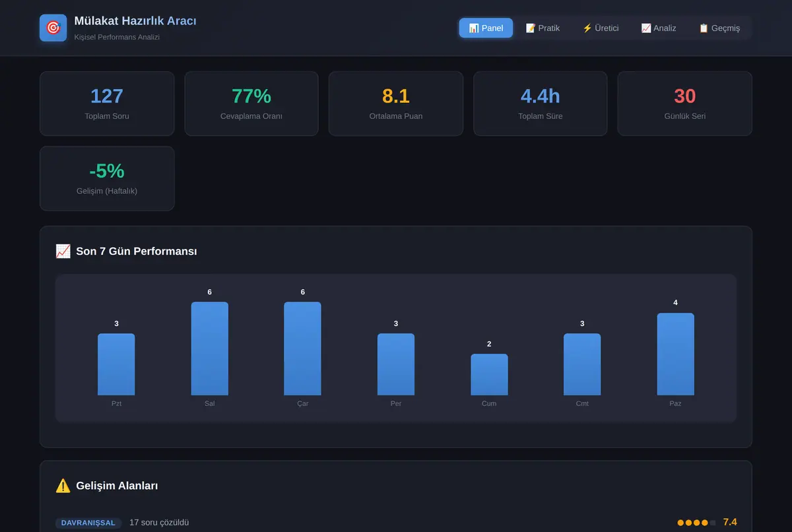The height and width of the screenshot is (532, 792).
Task: Click the 4.4h Toplam Süre card
Action: click(541, 104)
